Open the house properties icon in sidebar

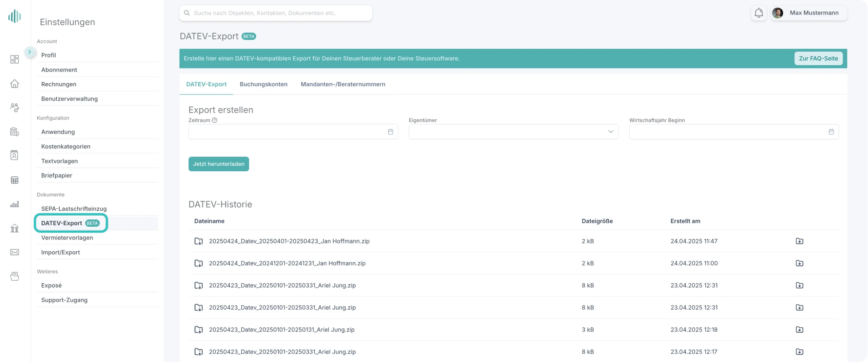point(15,83)
